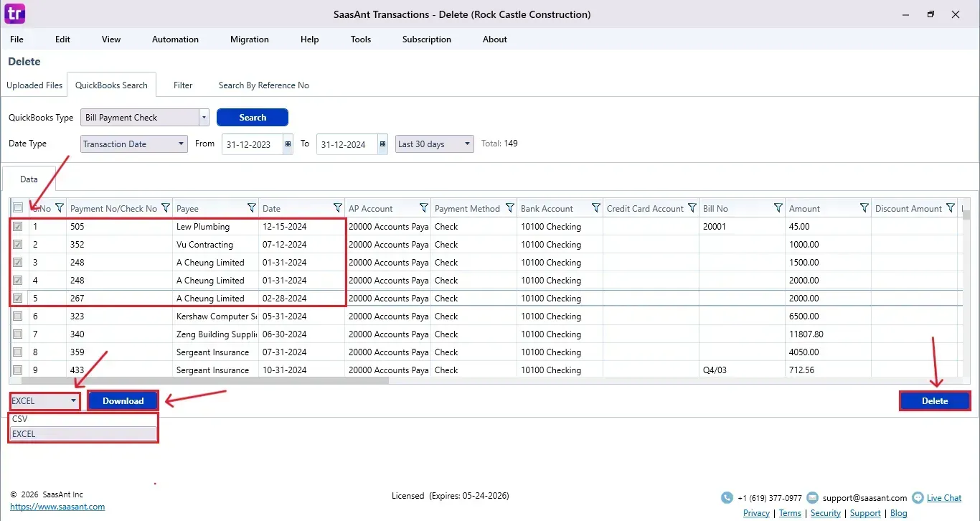980x521 pixels.
Task: Open the Subscription menu
Action: click(427, 39)
